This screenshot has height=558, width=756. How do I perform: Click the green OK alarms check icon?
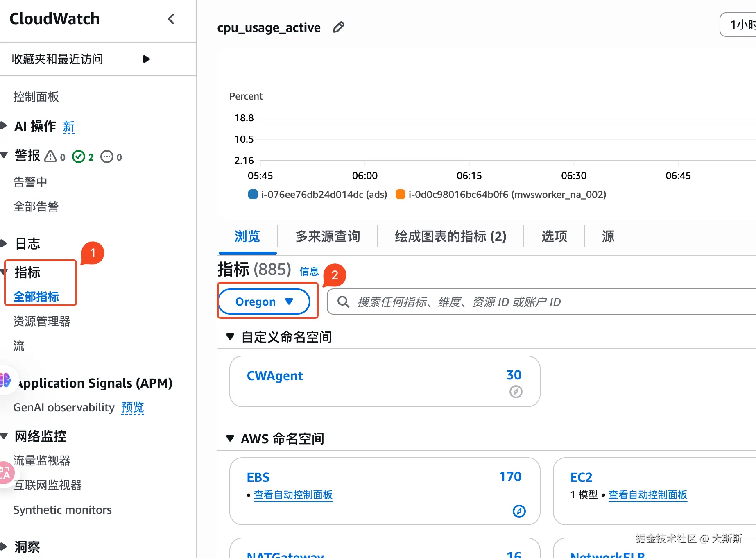tap(79, 157)
